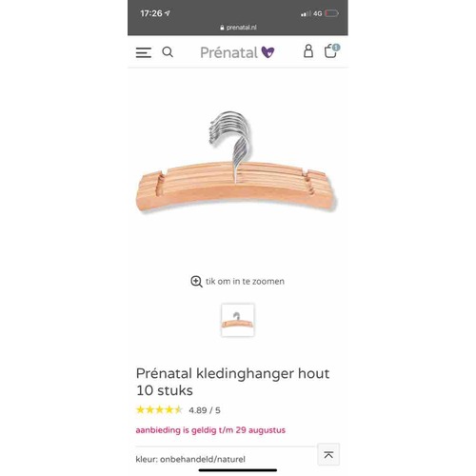The height and width of the screenshot is (476, 476).
Task: Tap the 17:26 clock in status bar
Action: pos(151,13)
